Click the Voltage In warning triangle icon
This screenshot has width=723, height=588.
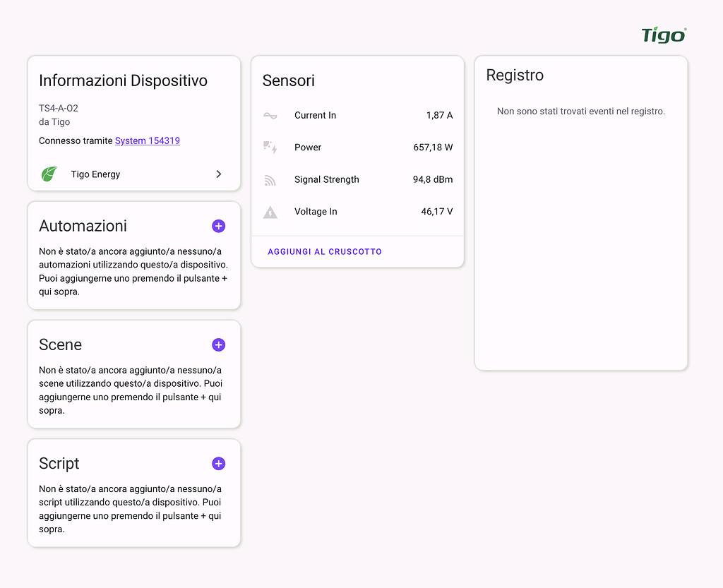(270, 211)
